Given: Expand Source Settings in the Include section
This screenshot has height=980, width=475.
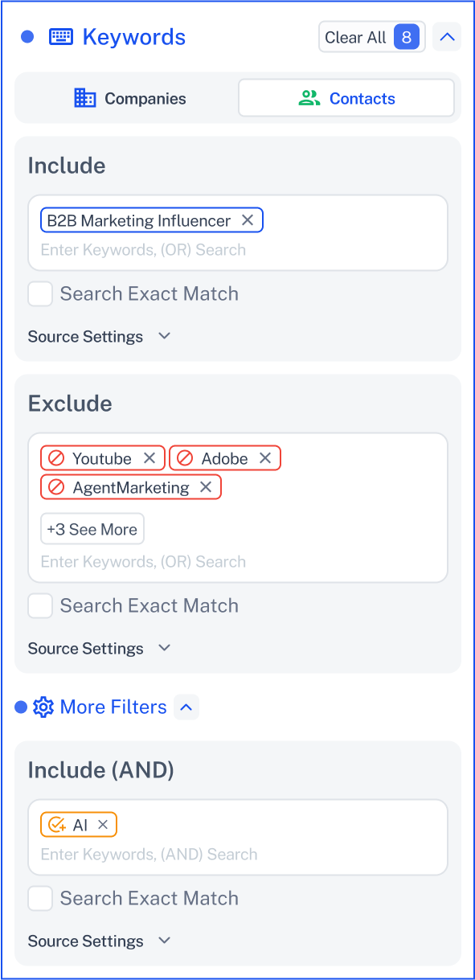Looking at the screenshot, I should click(100, 336).
